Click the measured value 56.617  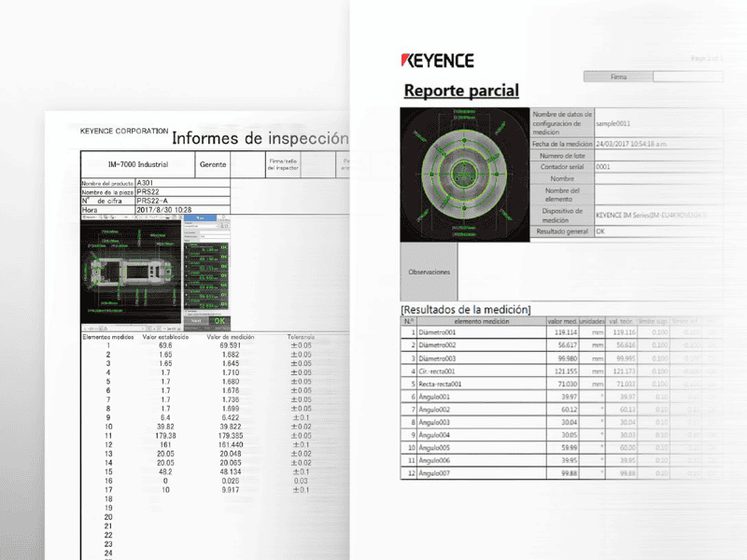click(x=568, y=345)
